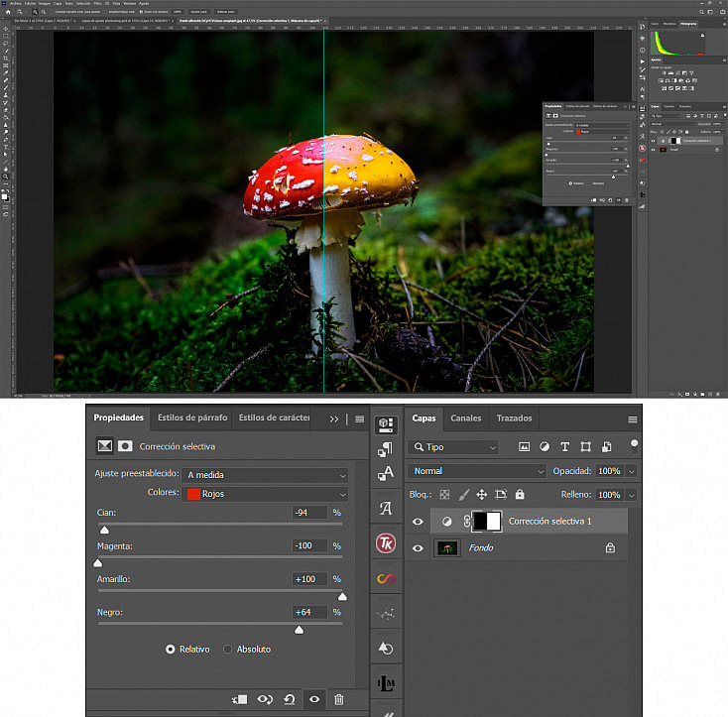Filter smart objects icon in enlarged Capas panel
728x717 pixels.
[606, 446]
